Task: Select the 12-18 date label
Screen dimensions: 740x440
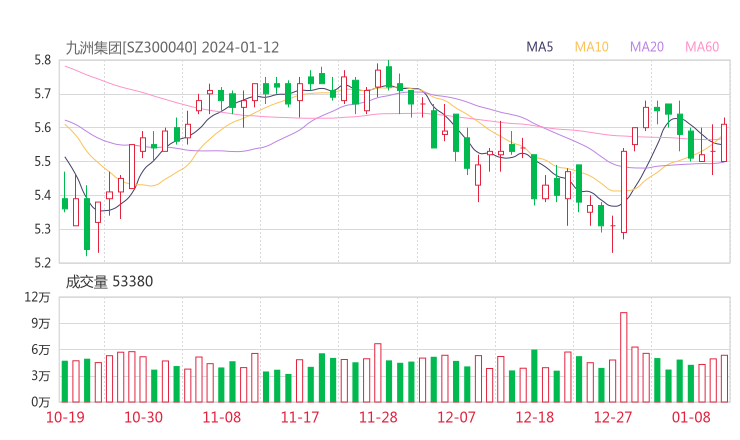Action: point(535,417)
